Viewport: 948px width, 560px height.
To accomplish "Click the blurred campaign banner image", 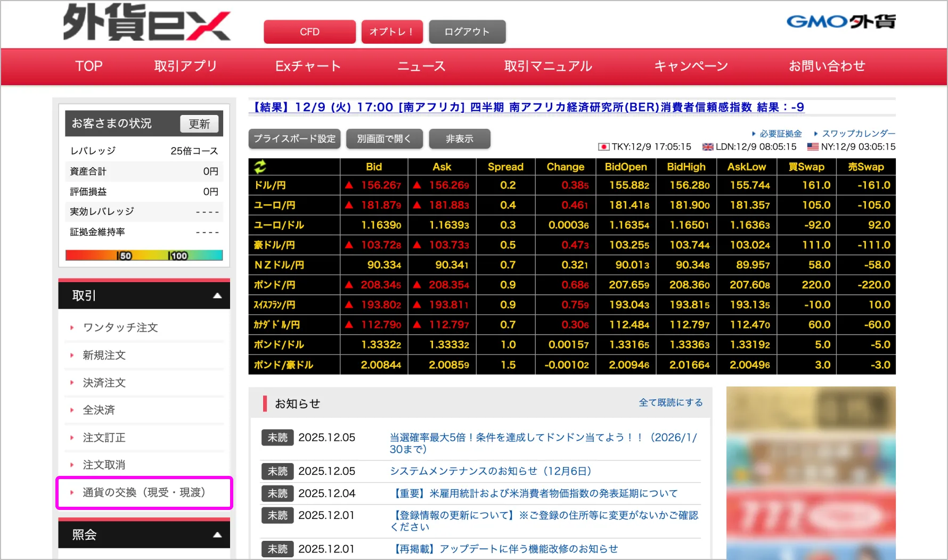I will tap(811, 473).
